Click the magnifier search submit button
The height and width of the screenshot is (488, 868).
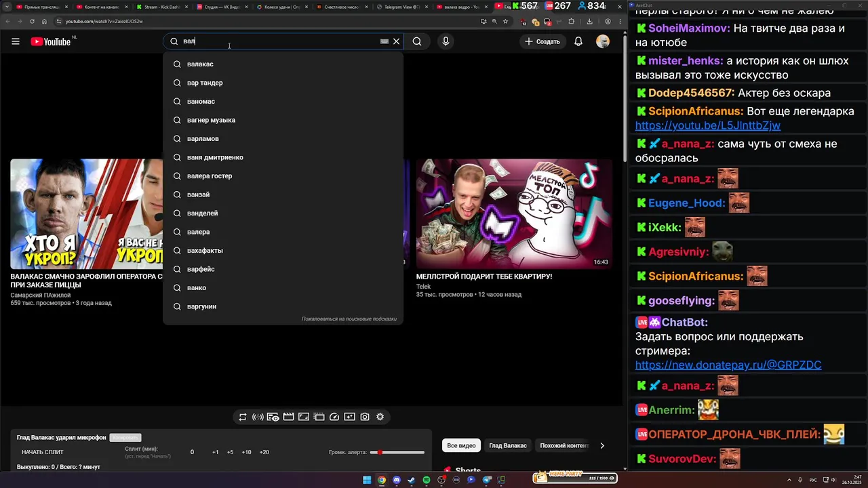[417, 41]
